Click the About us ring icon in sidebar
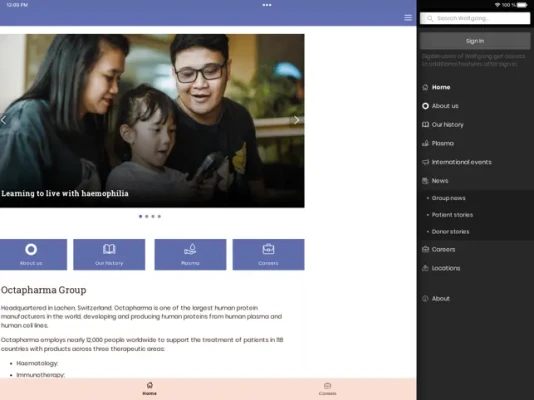 [425, 106]
